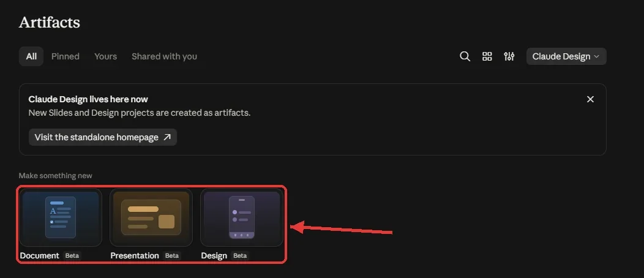Expand the Claude Design dropdown
Image resolution: width=644 pixels, height=278 pixels.
[566, 57]
